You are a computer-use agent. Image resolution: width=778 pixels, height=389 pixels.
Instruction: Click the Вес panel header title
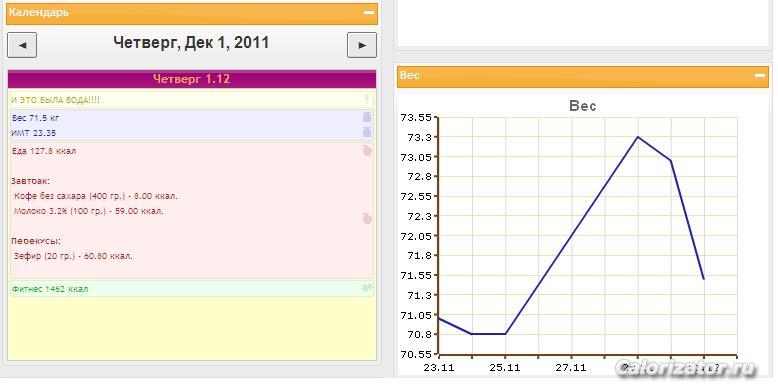410,75
